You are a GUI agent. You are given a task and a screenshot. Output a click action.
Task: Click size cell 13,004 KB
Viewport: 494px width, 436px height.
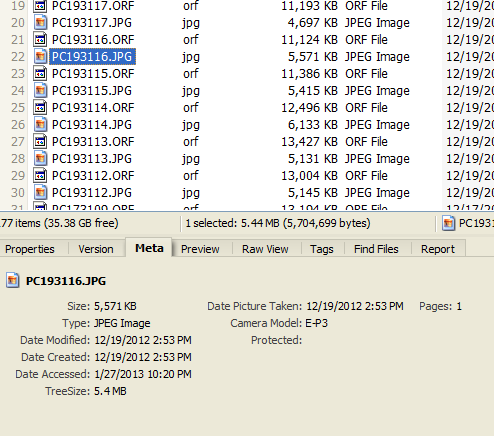tap(309, 176)
